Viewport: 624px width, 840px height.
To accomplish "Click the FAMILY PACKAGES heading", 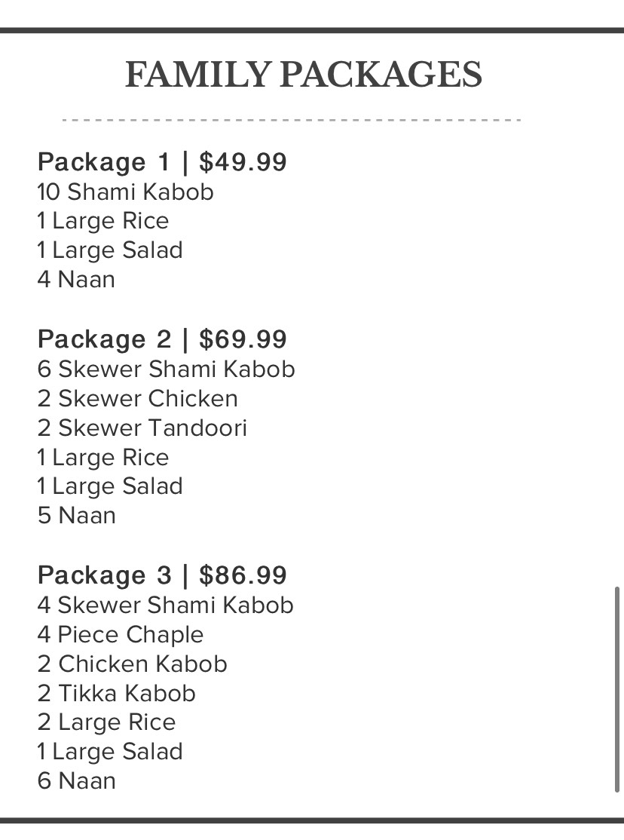I will pyautogui.click(x=303, y=75).
